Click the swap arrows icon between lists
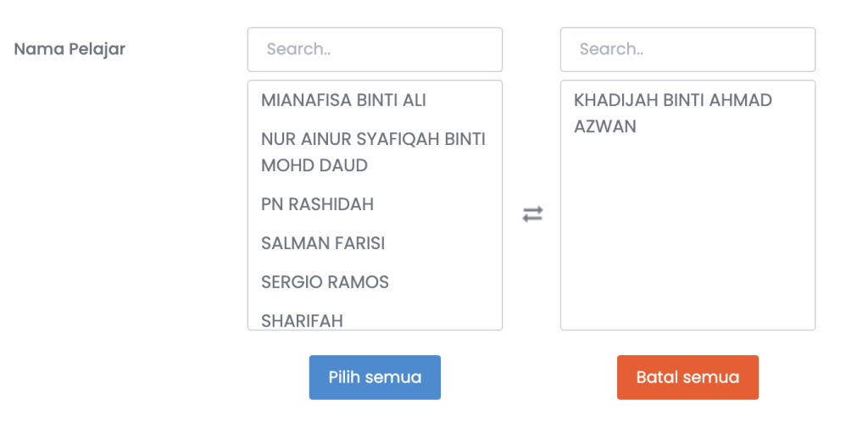This screenshot has height=428, width=868. point(532,214)
